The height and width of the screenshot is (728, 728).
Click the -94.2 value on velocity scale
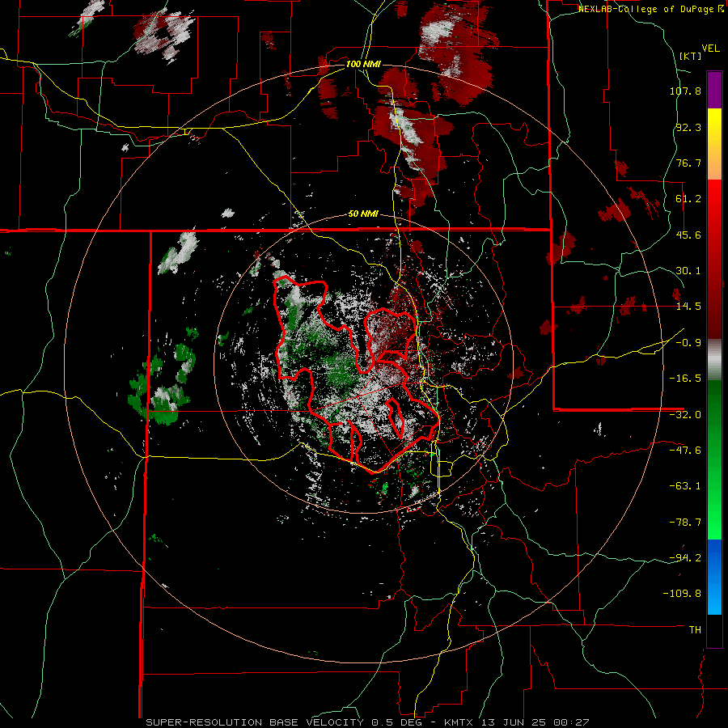coord(685,557)
